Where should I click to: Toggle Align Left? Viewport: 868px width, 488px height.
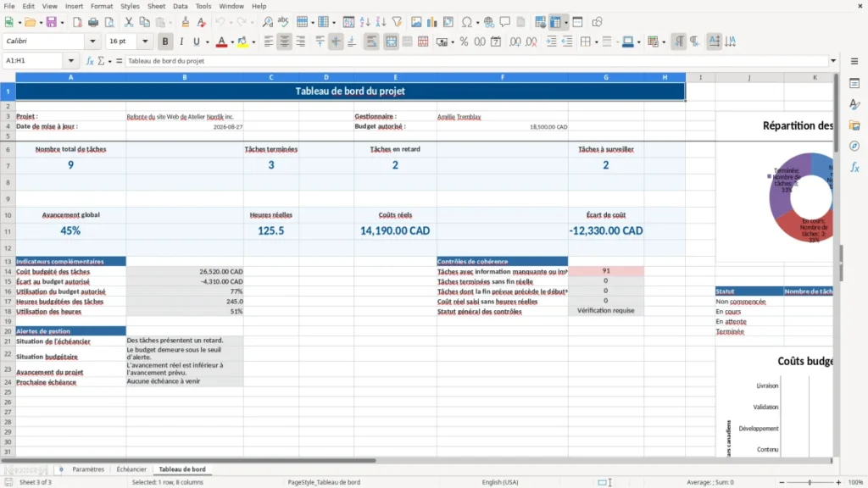point(269,42)
